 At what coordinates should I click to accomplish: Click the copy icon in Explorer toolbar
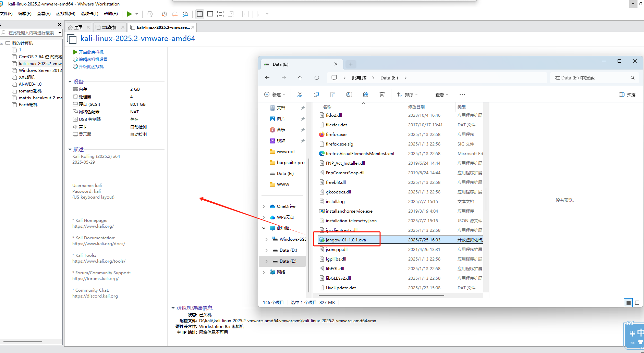[x=316, y=94]
